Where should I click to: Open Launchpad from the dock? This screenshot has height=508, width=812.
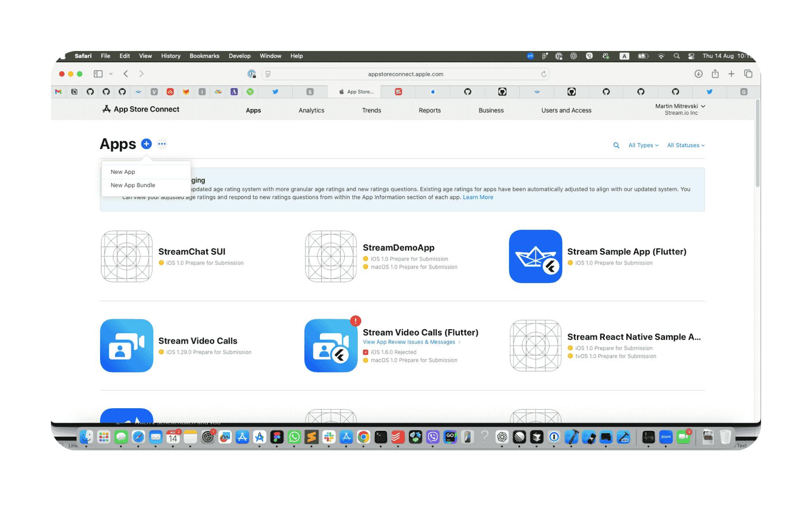104,437
